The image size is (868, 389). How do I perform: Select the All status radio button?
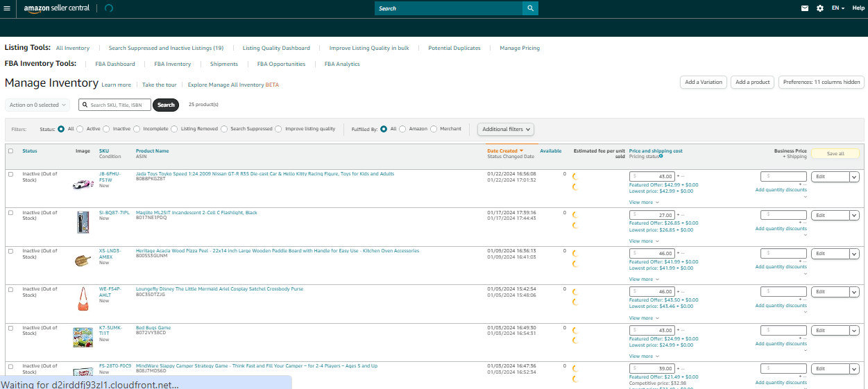coord(61,129)
